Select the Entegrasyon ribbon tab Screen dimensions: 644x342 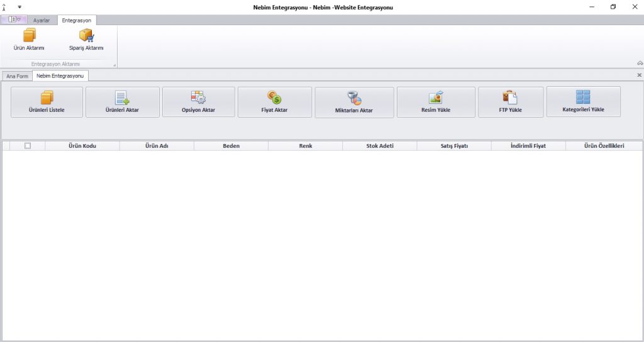pyautogui.click(x=77, y=20)
